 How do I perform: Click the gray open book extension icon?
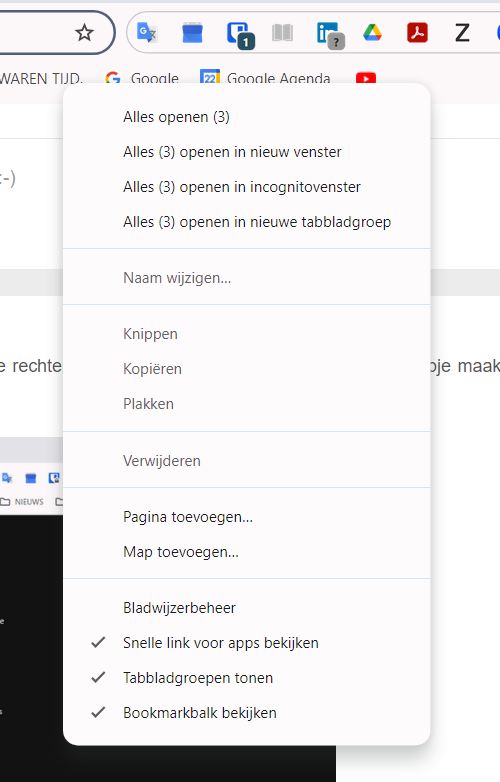[282, 33]
